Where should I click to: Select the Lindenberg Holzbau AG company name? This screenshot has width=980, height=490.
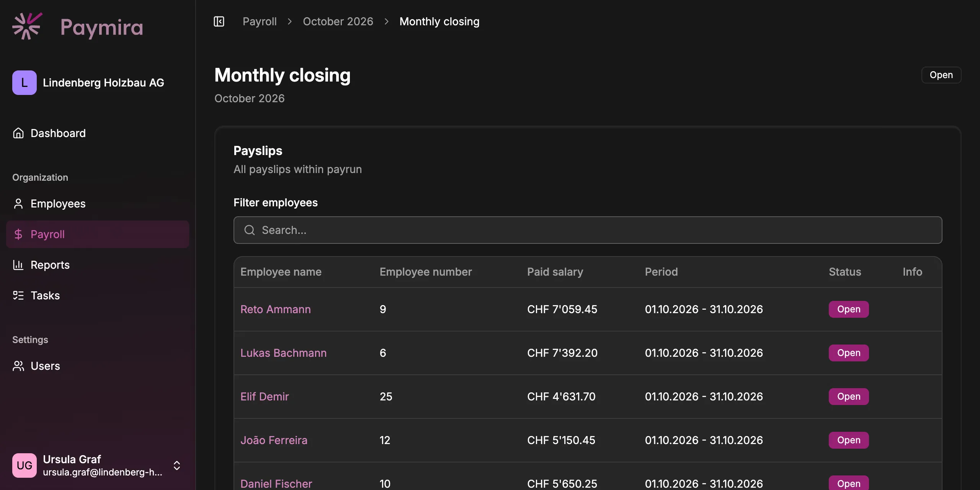point(103,83)
